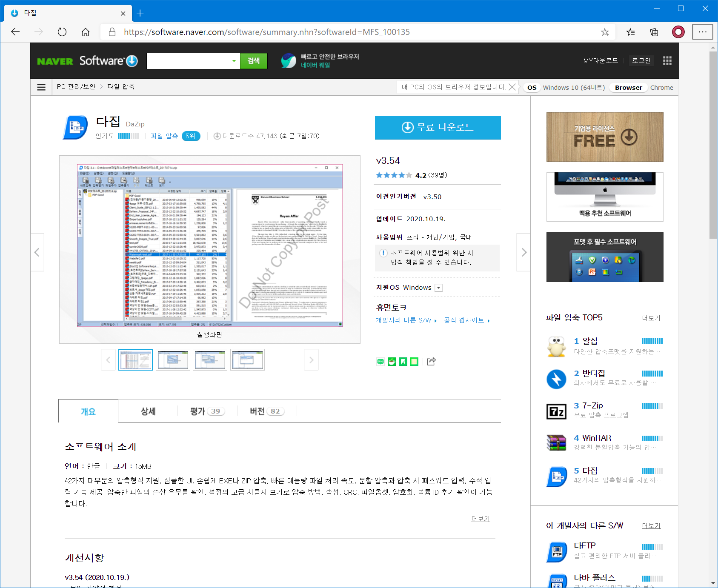Screen dimensions: 718x588
Task: Click the 네이버 웨일 link text
Action: [315, 65]
